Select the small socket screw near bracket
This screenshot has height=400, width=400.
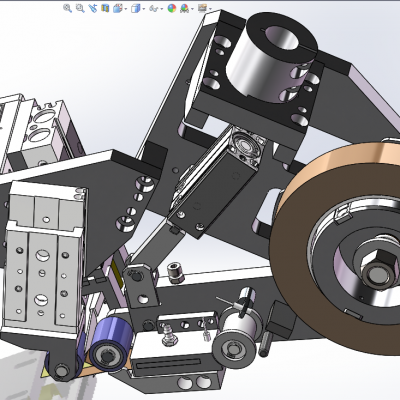pyautogui.click(x=176, y=272)
